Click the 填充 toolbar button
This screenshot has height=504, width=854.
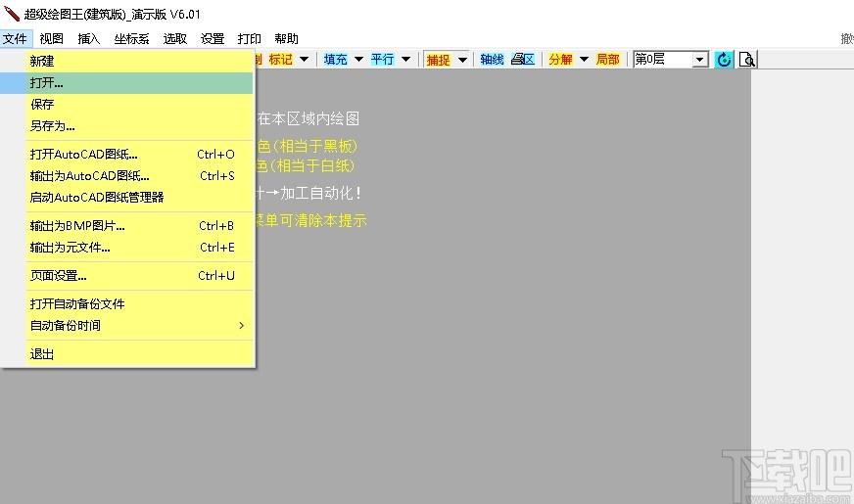point(336,60)
